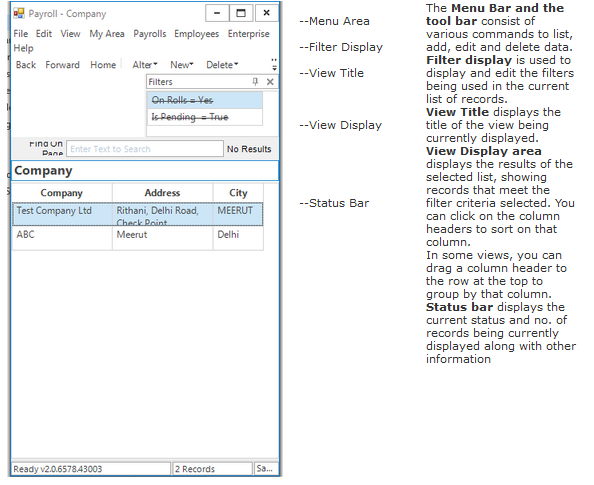
Task: Toggle the On Rolls = Yes filter
Action: pos(205,100)
